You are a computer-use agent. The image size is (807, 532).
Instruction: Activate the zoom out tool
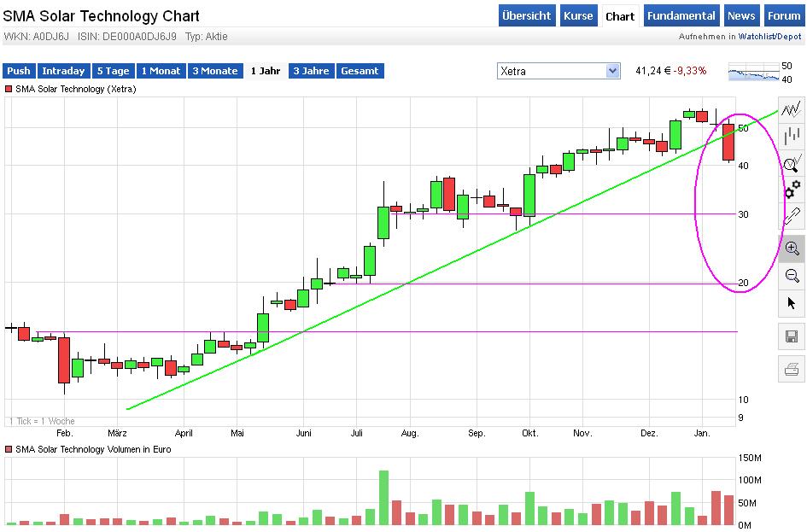792,275
